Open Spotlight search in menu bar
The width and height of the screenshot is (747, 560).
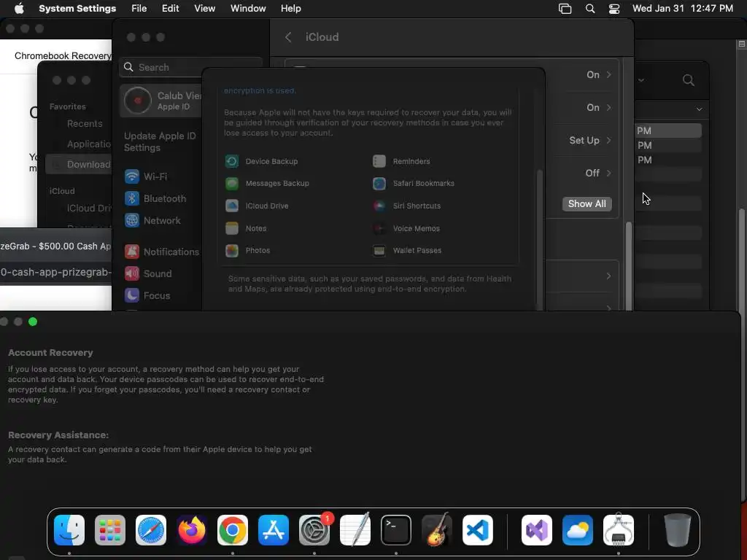[590, 9]
